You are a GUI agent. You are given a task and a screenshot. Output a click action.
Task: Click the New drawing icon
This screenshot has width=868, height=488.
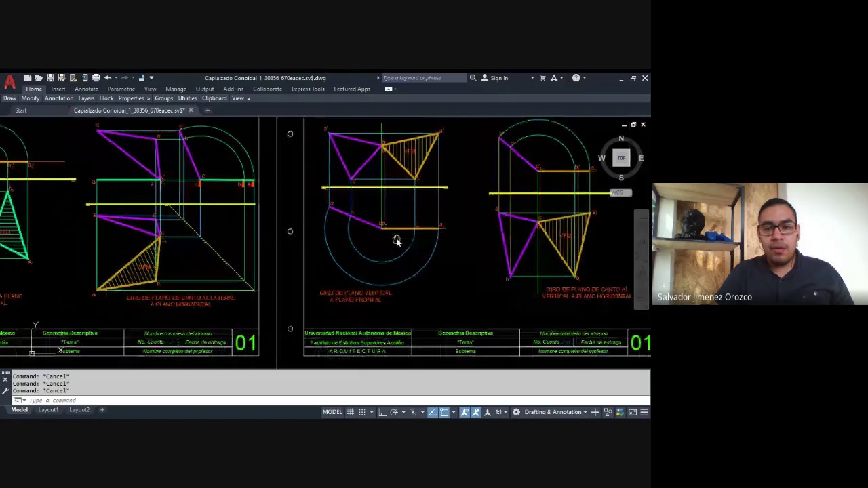click(27, 78)
